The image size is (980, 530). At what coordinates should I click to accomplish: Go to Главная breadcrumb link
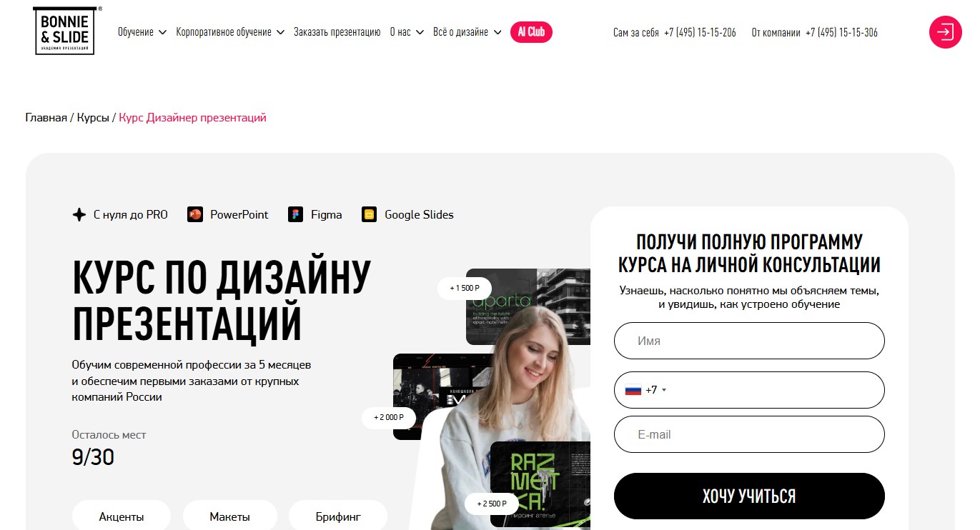click(x=46, y=118)
